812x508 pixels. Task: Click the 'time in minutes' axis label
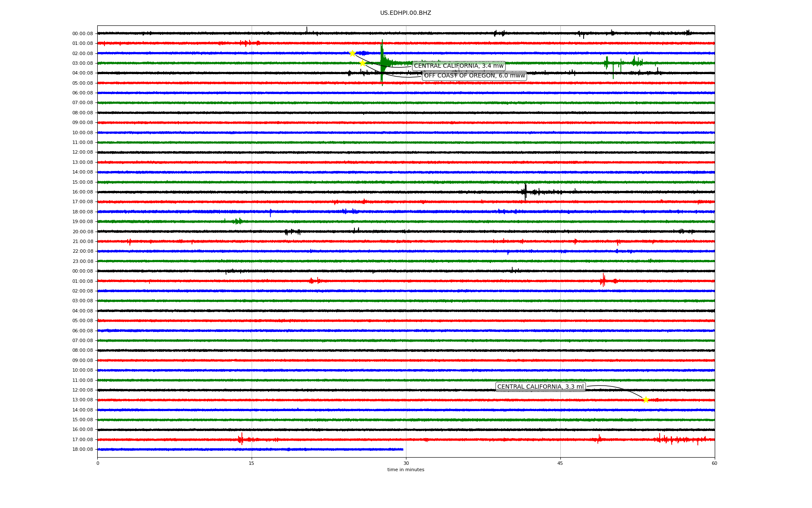coord(405,469)
